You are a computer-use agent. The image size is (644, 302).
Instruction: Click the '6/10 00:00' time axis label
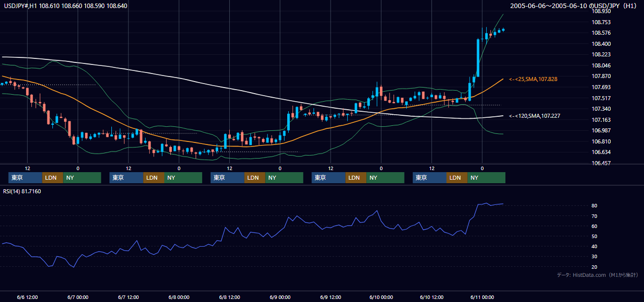pyautogui.click(x=381, y=297)
